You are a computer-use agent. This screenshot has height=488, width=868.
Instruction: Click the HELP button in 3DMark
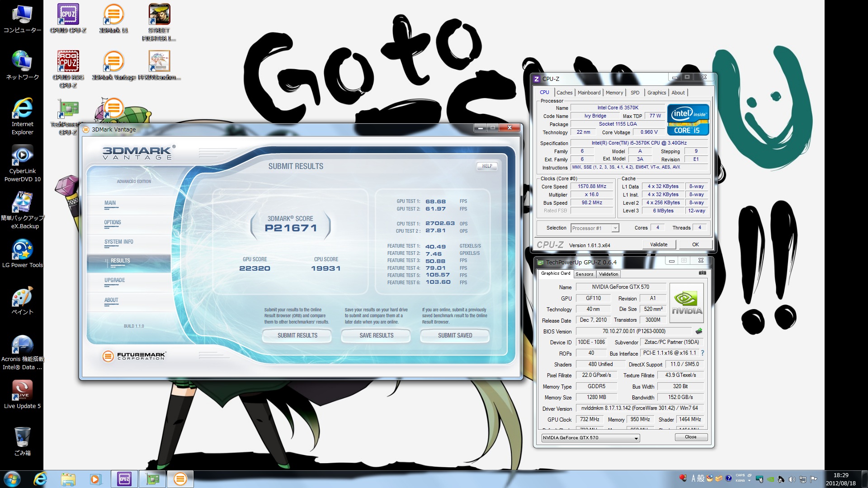pos(487,166)
